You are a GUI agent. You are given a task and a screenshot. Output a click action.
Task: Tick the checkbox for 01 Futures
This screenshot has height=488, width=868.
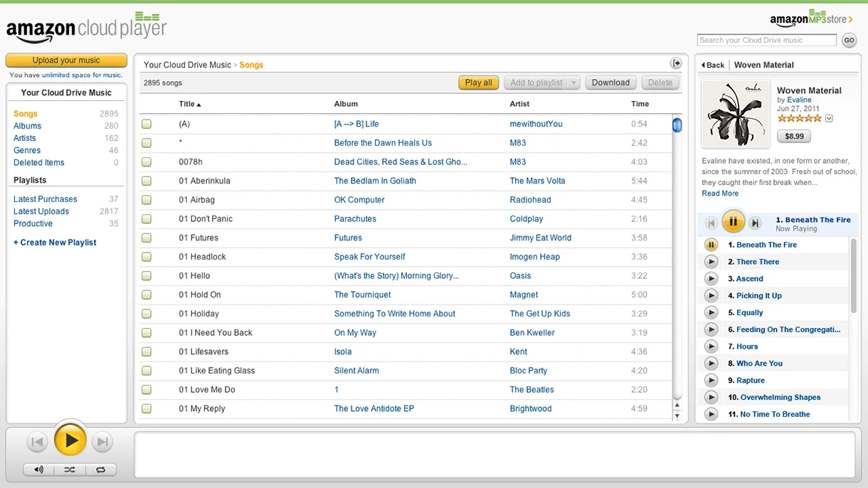pos(147,238)
